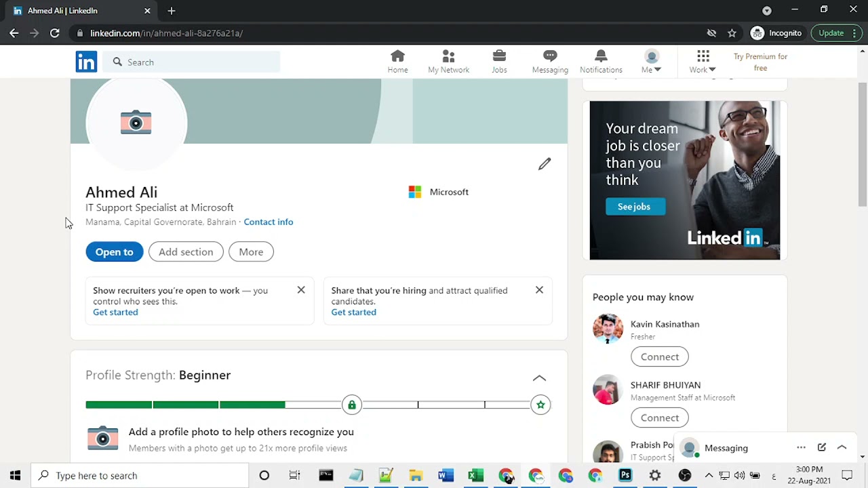Click the address bar URL linkedin.com/in/ahmed-ali
The height and width of the screenshot is (488, 868).
coord(166,33)
